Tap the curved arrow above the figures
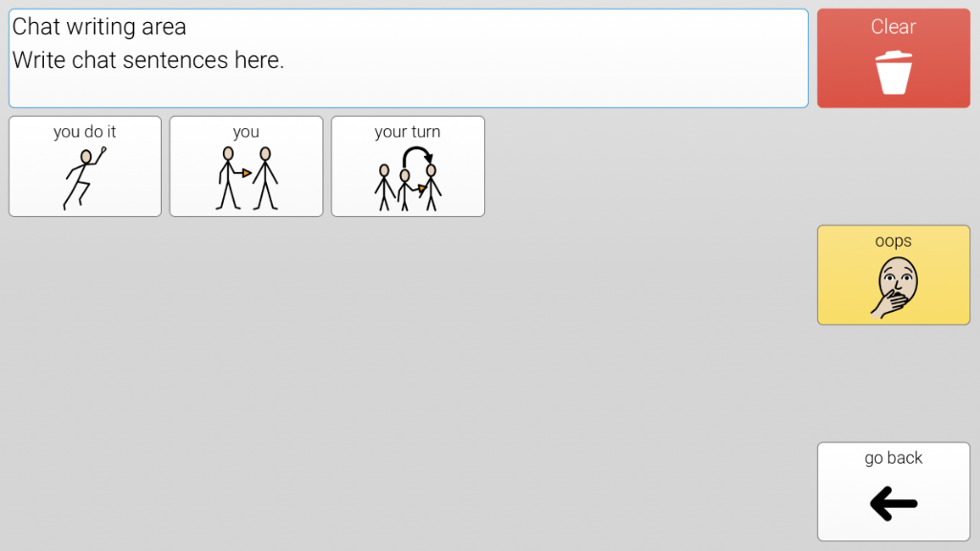980x551 pixels. (416, 154)
